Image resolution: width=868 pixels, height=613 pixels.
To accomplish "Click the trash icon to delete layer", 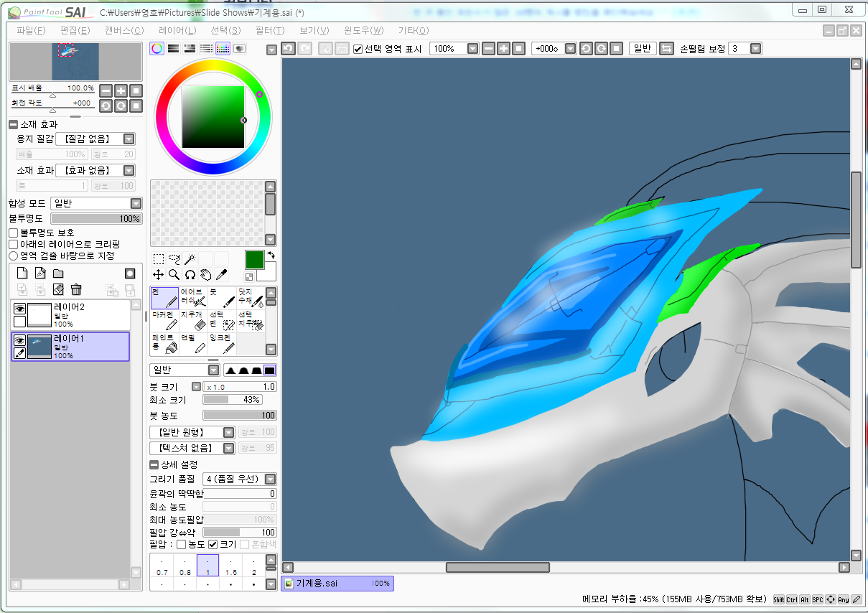I will coord(76,289).
